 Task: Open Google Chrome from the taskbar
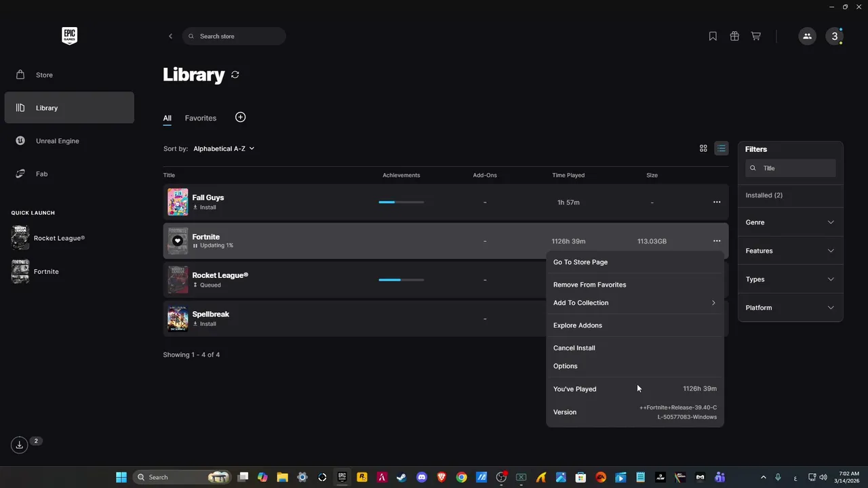[x=461, y=477]
